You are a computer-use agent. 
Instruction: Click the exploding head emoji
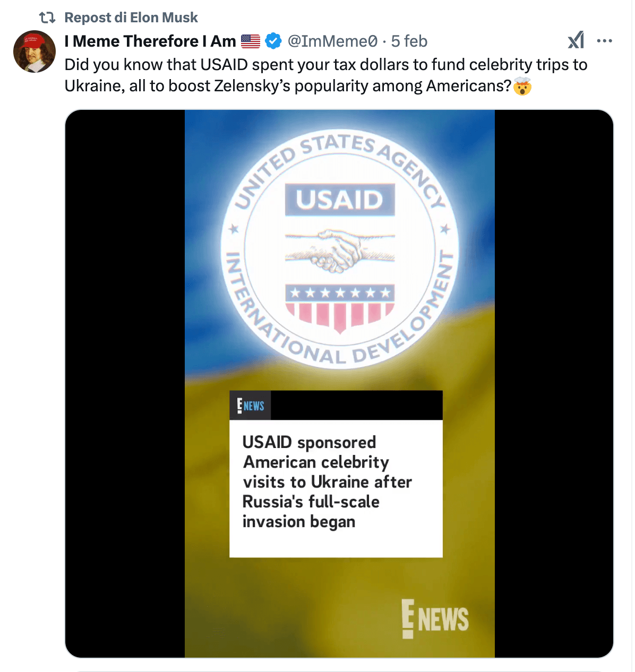[x=522, y=86]
